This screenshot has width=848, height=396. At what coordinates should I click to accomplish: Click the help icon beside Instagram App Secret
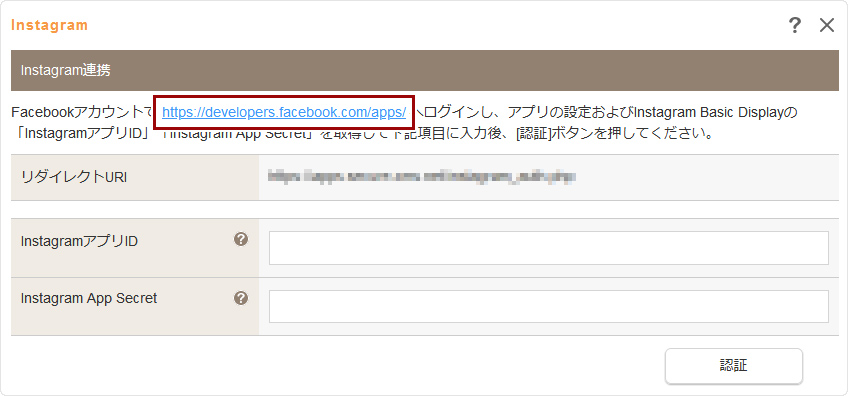(241, 298)
